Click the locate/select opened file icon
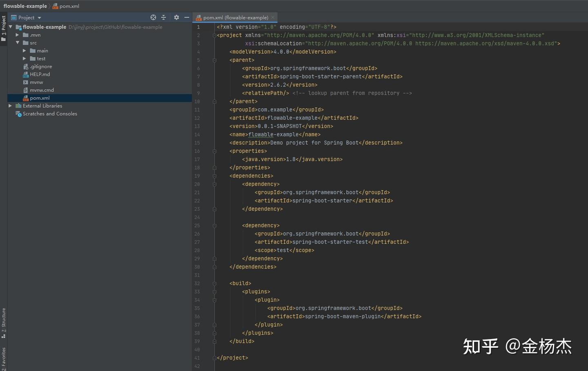Viewport: 588px width, 371px height. [153, 18]
